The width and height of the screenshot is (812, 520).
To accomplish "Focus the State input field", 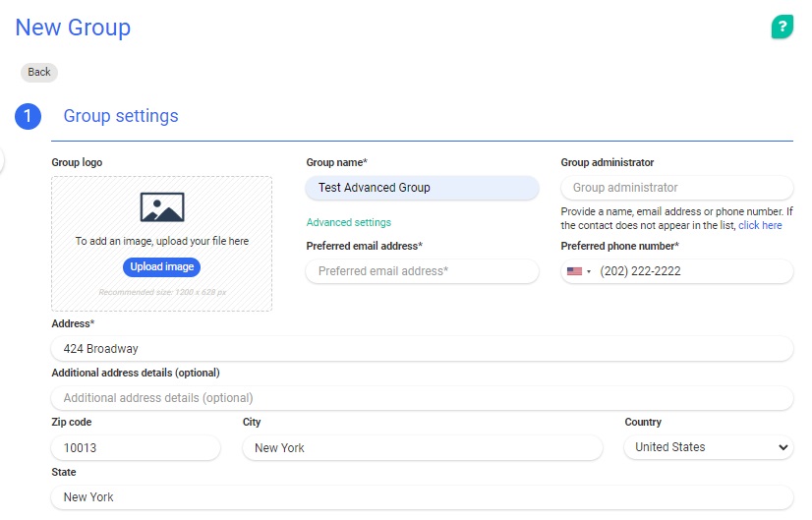I will pyautogui.click(x=422, y=497).
